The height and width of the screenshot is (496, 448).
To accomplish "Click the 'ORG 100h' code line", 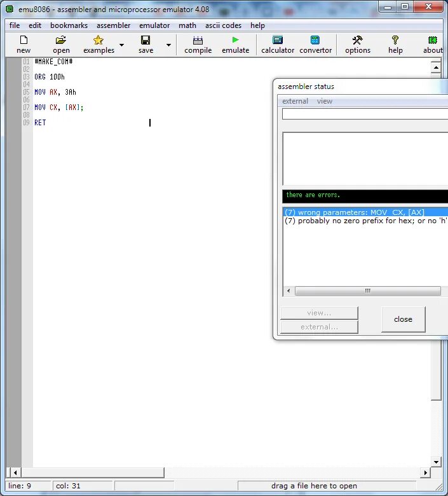I will [50, 77].
